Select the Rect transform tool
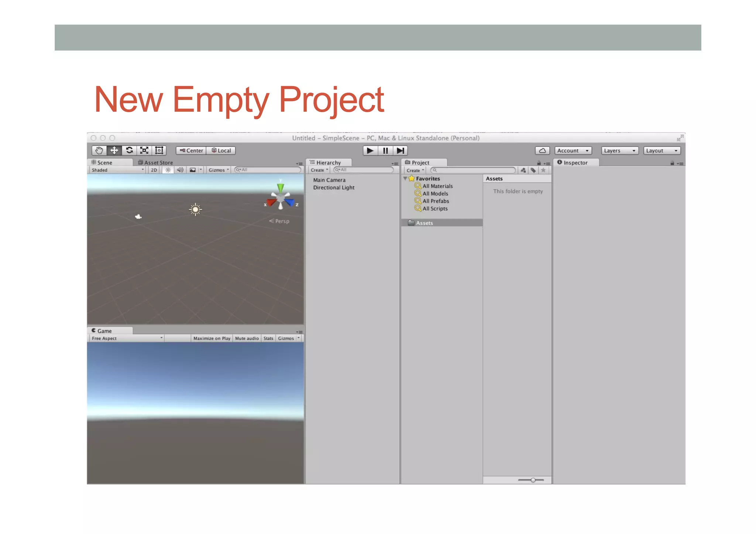Viewport: 756px width, 534px height. click(x=159, y=151)
